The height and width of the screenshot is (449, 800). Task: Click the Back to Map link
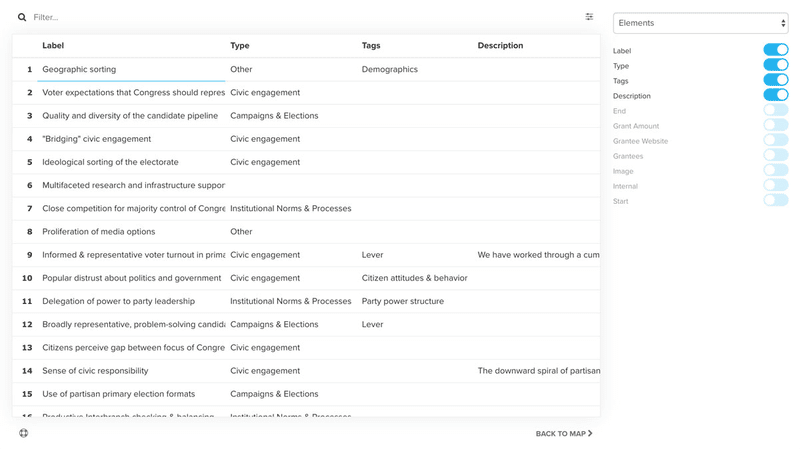pos(561,434)
